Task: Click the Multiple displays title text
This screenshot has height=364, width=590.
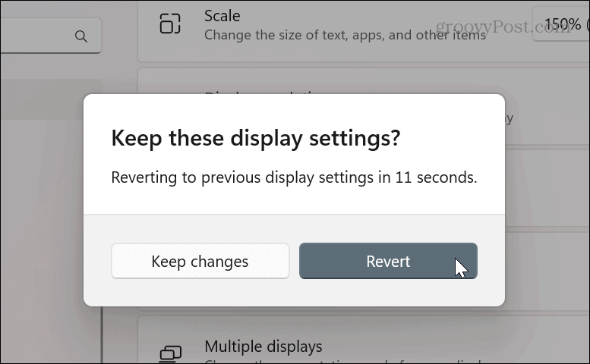Action: point(263,347)
